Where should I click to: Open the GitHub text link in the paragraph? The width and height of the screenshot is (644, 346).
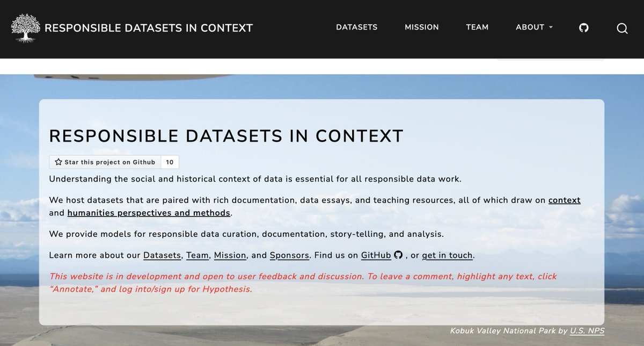click(x=375, y=255)
